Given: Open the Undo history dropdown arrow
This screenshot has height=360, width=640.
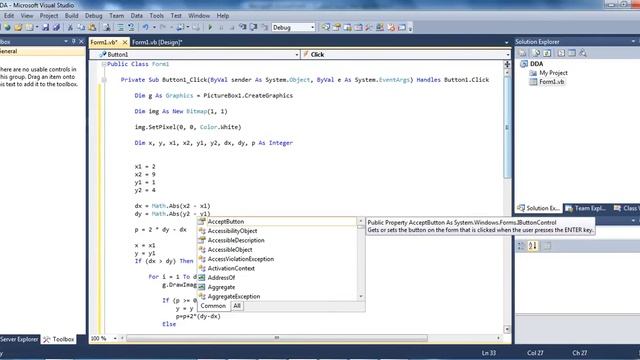Looking at the screenshot, I should coord(154,27).
